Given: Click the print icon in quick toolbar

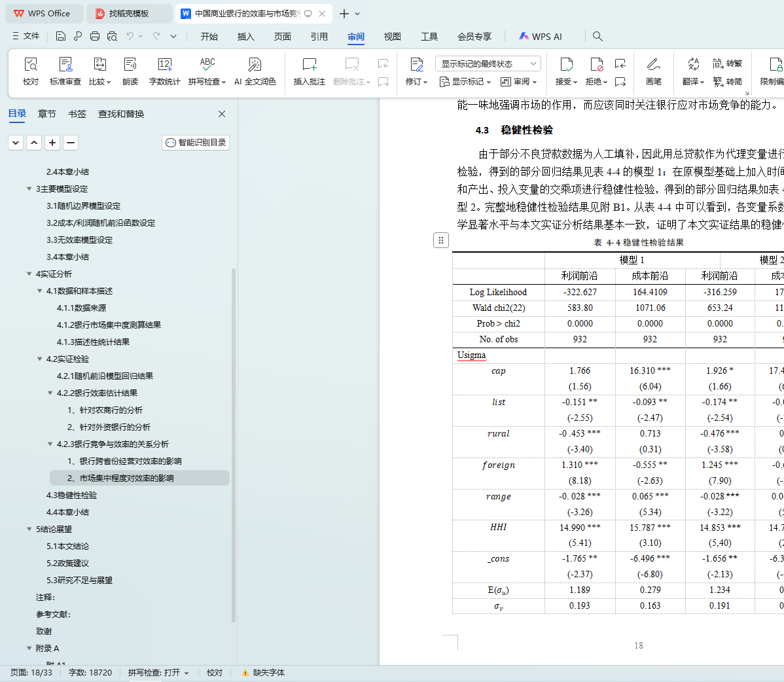Looking at the screenshot, I should pos(95,36).
